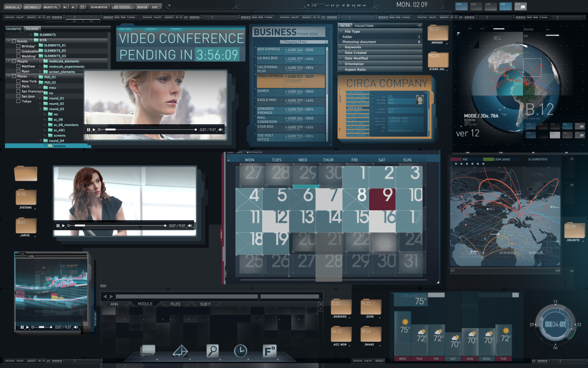Image resolution: width=588 pixels, height=368 pixels.
Task: Tick the Graduation checkbox
Action: [18, 51]
